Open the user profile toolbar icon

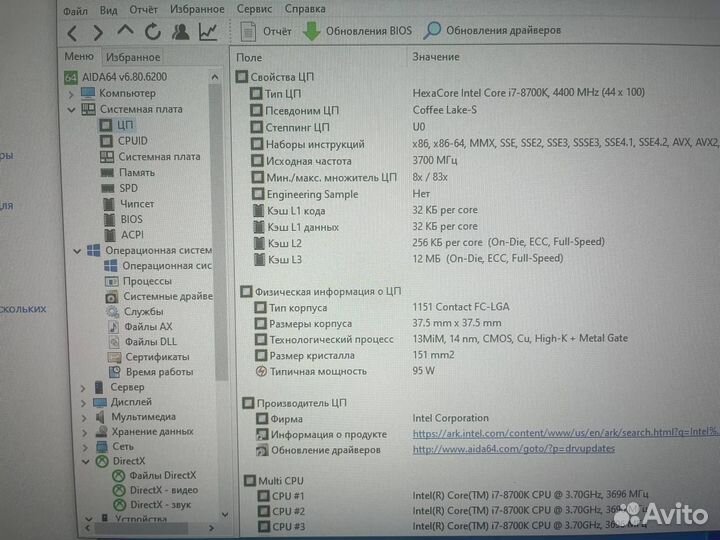180,32
